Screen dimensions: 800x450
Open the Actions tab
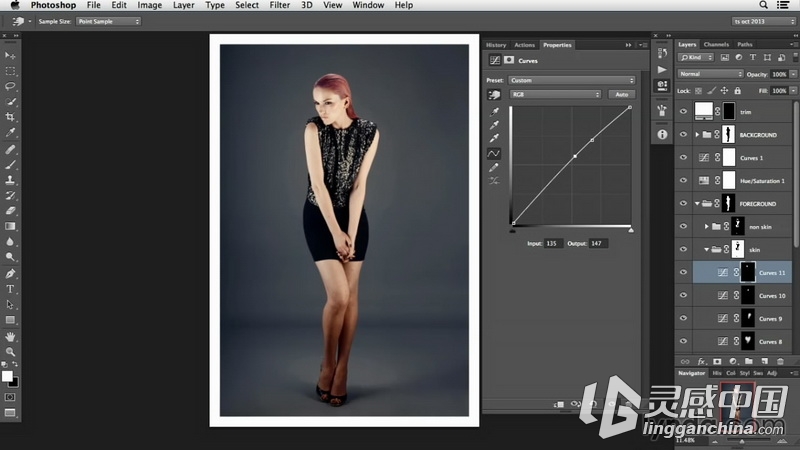click(524, 45)
